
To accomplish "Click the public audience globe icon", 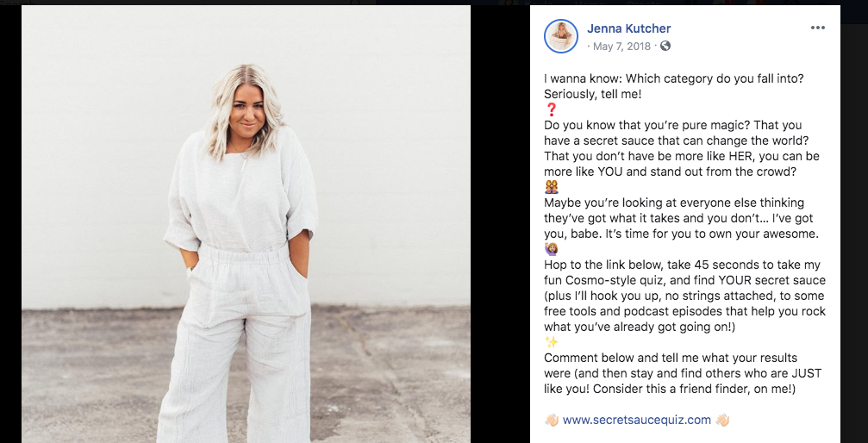I will [665, 46].
